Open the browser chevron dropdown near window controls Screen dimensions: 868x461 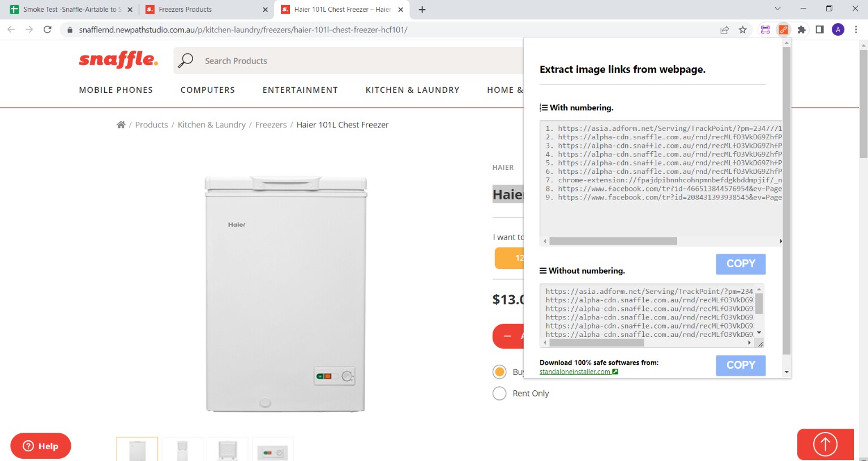[x=777, y=9]
